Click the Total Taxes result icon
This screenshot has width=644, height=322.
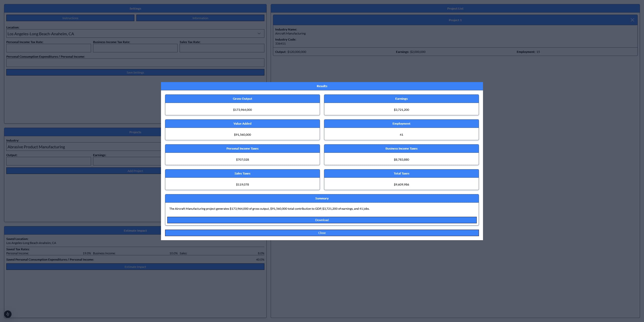coord(401,179)
